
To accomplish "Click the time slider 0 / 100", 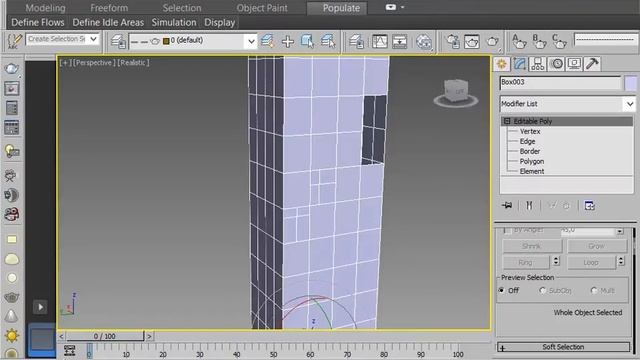I will coord(105,336).
